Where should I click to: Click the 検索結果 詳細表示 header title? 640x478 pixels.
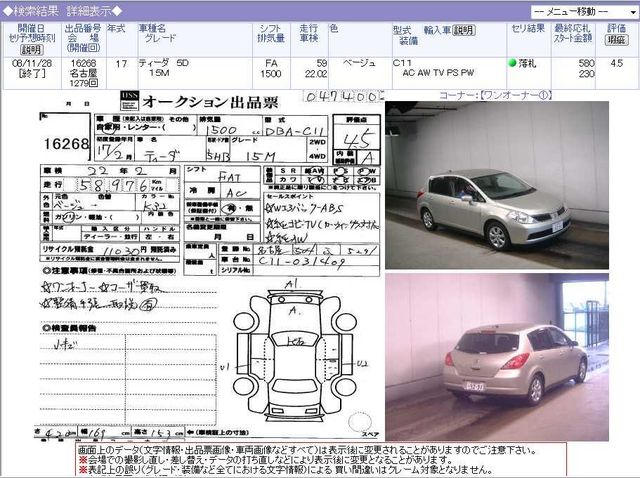(62, 11)
